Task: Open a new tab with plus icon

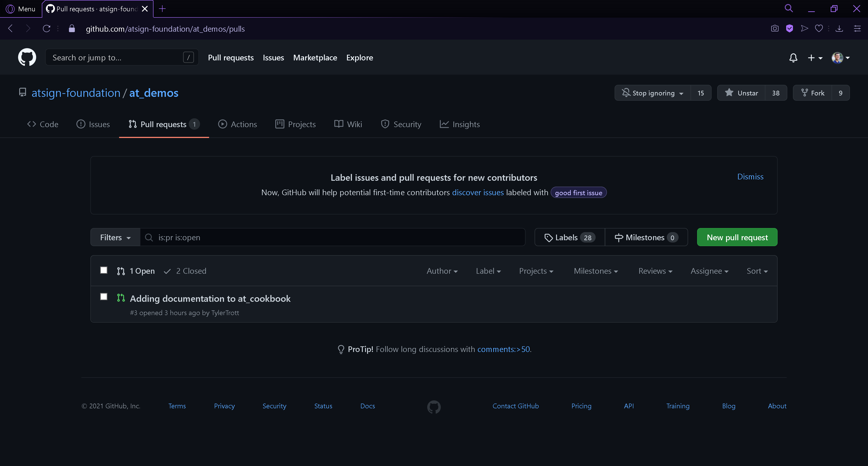Action: (163, 9)
